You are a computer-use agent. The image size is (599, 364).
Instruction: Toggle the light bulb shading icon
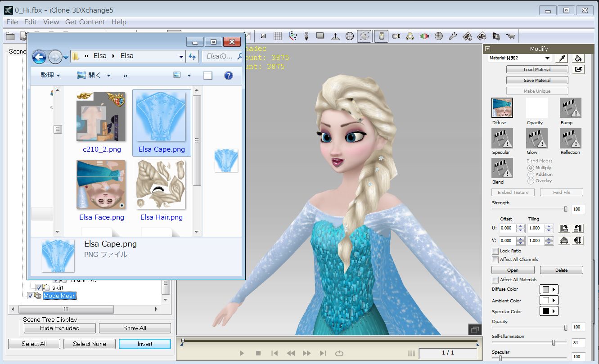(381, 36)
